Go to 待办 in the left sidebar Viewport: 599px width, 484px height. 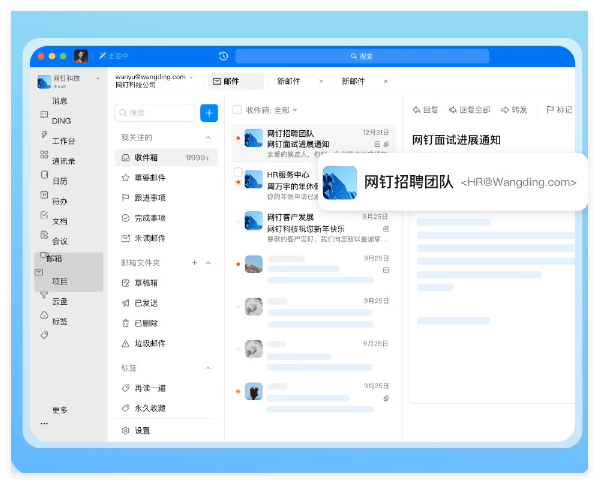click(60, 201)
